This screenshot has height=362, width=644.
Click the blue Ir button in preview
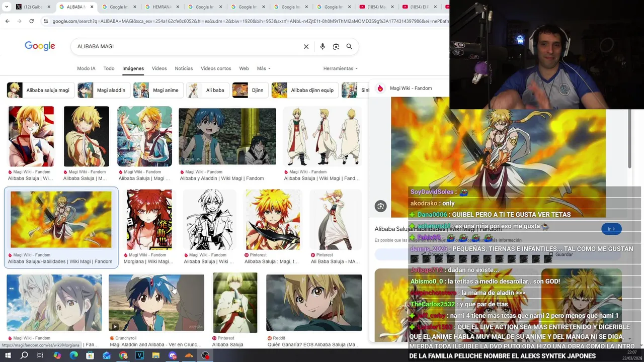pyautogui.click(x=611, y=229)
